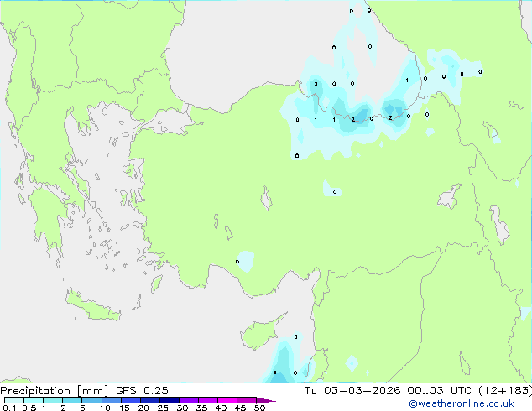Choose the 40–45 mm magenta legend swatch

click(227, 400)
